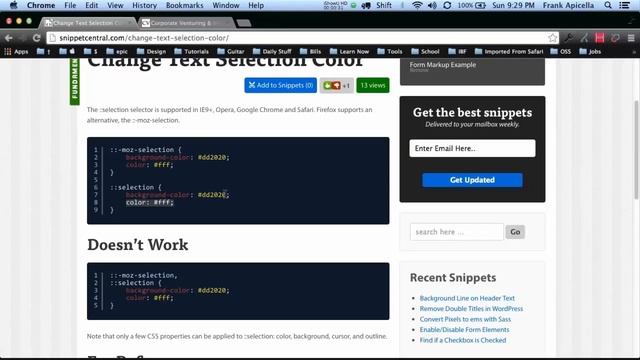The height and width of the screenshot is (360, 640).
Task: Open the Notification Center list icon
Action: (x=624, y=5)
